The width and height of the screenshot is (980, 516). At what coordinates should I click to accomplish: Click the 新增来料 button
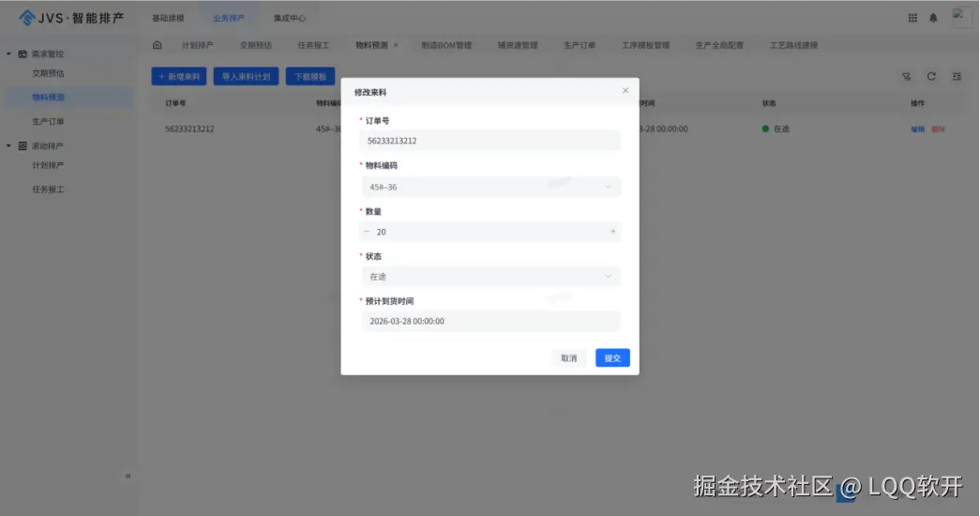coord(179,76)
